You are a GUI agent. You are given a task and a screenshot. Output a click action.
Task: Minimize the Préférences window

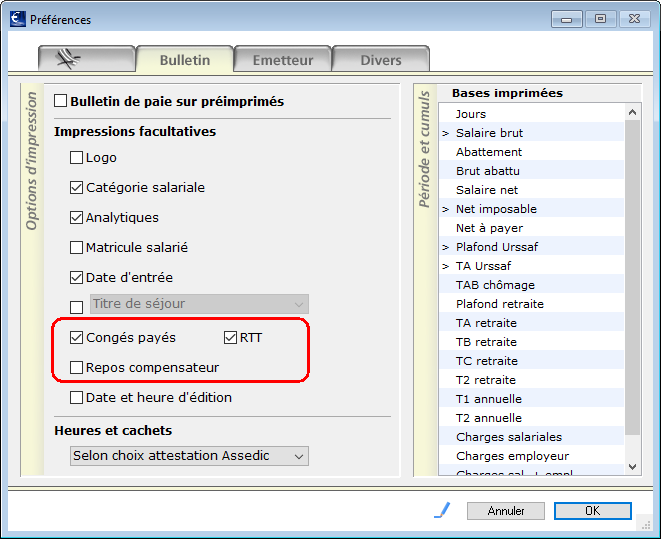pyautogui.click(x=567, y=19)
